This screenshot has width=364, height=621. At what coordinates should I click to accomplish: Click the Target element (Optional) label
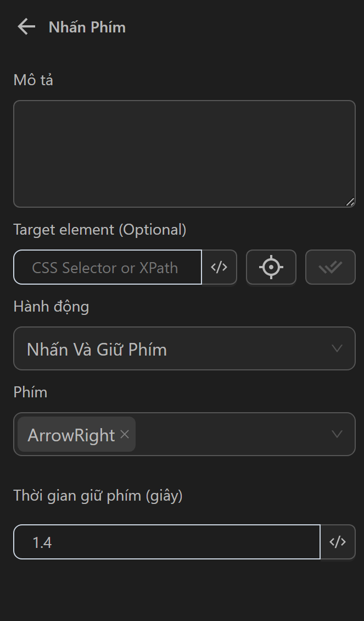[99, 230]
